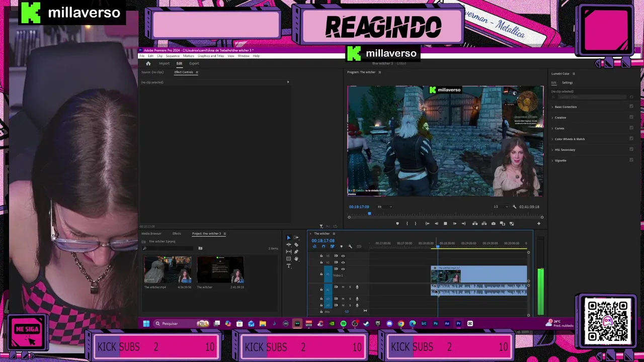Select the Razor tool
The image size is (644, 362).
click(296, 244)
